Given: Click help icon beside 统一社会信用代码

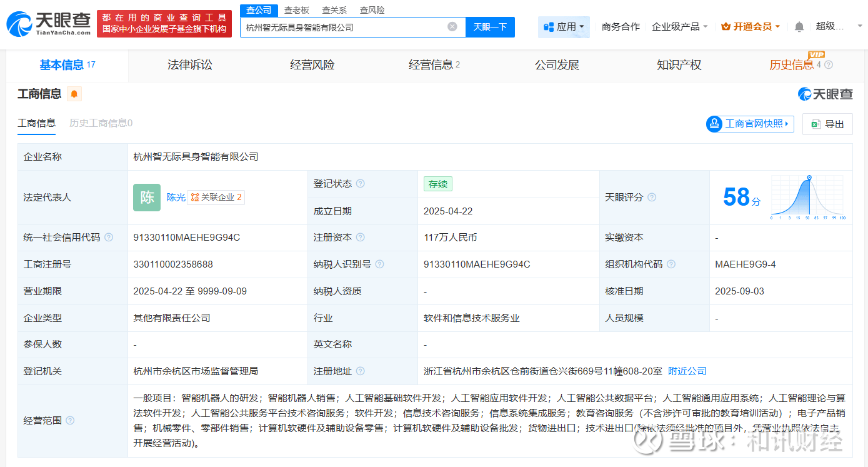Looking at the screenshot, I should coord(109,238).
